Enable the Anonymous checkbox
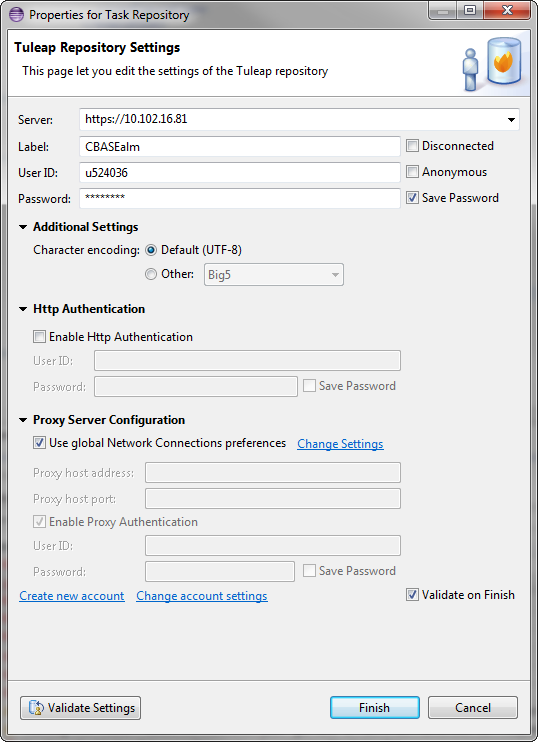The image size is (538, 742). (413, 172)
